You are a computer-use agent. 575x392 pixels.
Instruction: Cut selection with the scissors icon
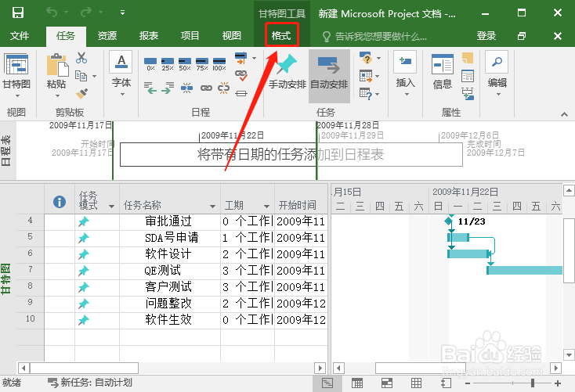tap(81, 58)
